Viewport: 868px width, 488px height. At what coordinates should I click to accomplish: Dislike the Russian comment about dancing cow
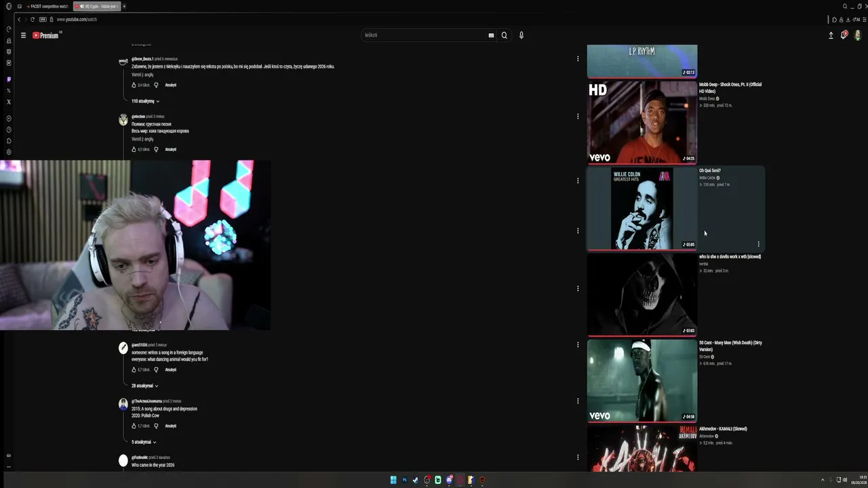(x=156, y=149)
